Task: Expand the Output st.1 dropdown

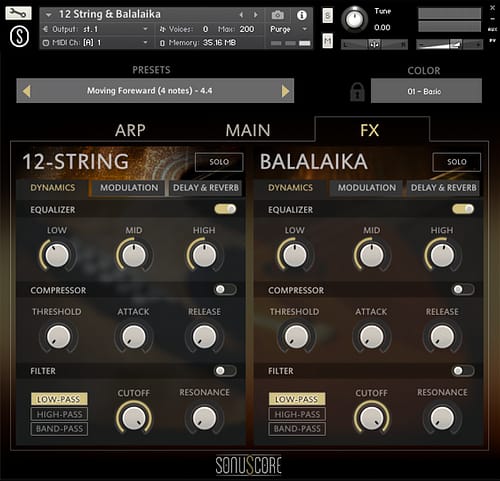Action: point(95,29)
